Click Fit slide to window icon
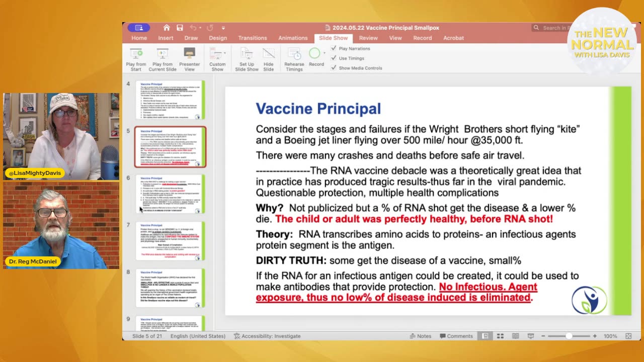 point(628,336)
